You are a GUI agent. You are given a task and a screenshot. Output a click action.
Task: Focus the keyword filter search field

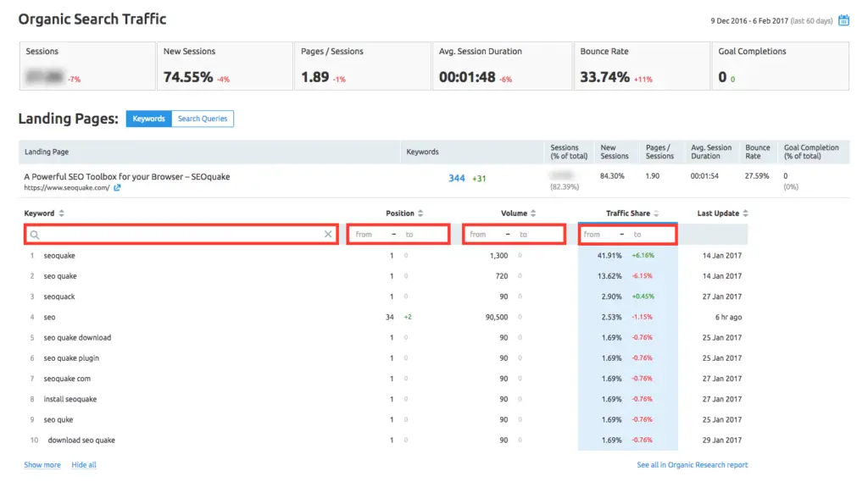pyautogui.click(x=181, y=234)
